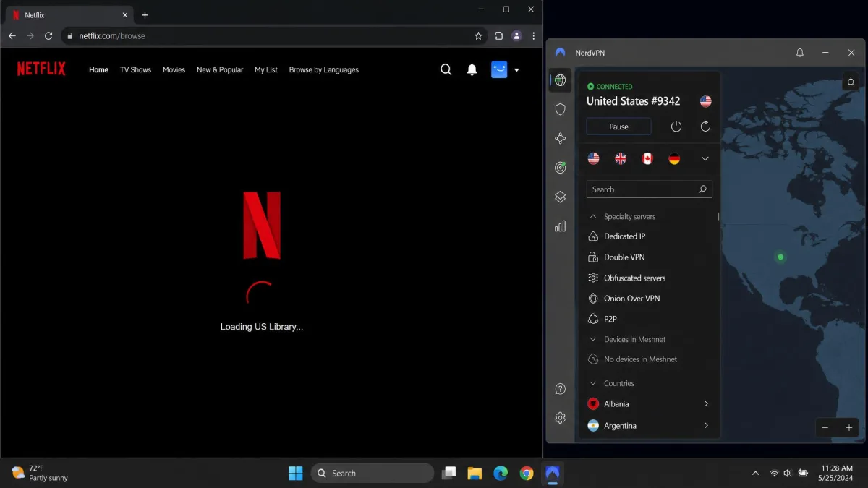Click green connected server dot on map
Image resolution: width=868 pixels, height=488 pixels.
click(780, 257)
